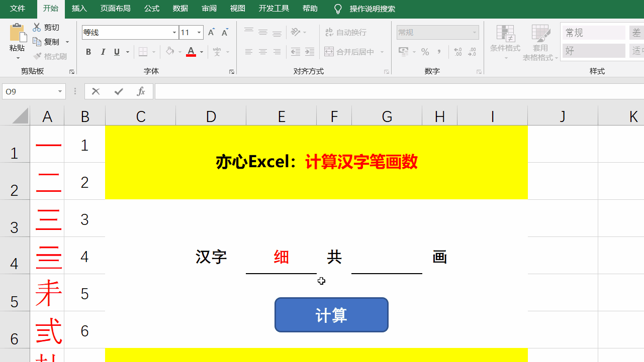Open Merge & Center dropdown arrow
Screen dimensions: 644x362
tap(382, 52)
